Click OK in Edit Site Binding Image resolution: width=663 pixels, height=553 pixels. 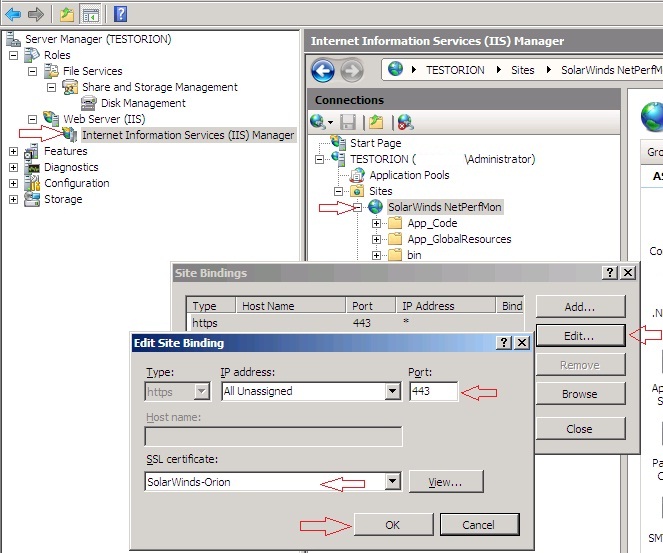(393, 525)
